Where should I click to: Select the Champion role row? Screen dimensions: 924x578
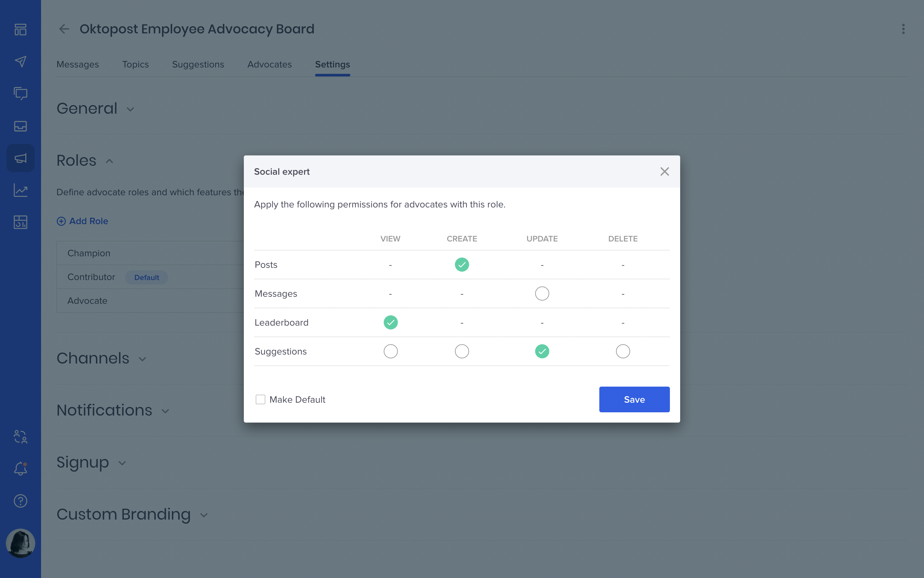tap(150, 253)
